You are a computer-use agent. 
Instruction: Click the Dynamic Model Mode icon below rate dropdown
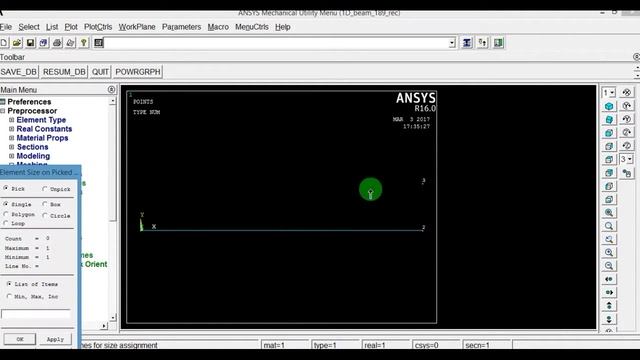coord(627,173)
